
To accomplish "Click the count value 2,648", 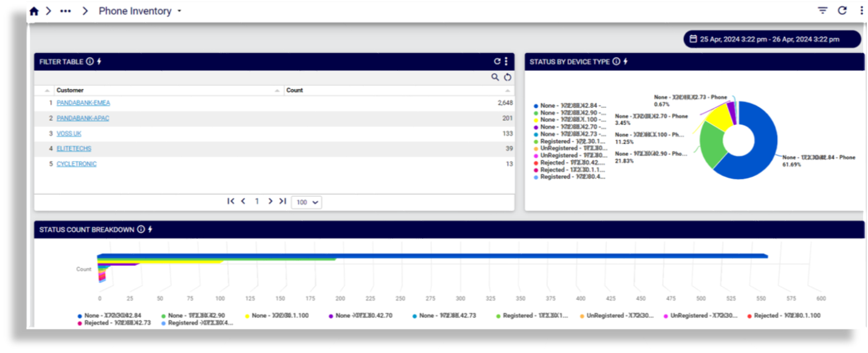I will [505, 103].
